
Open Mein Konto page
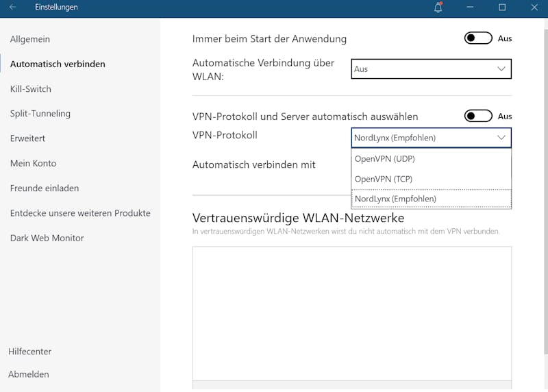click(x=33, y=163)
